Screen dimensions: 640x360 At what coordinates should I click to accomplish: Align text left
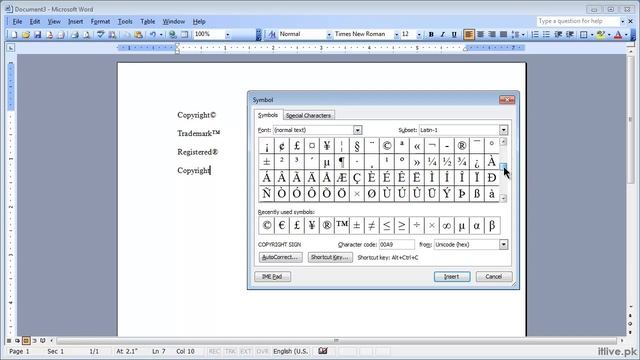click(469, 35)
